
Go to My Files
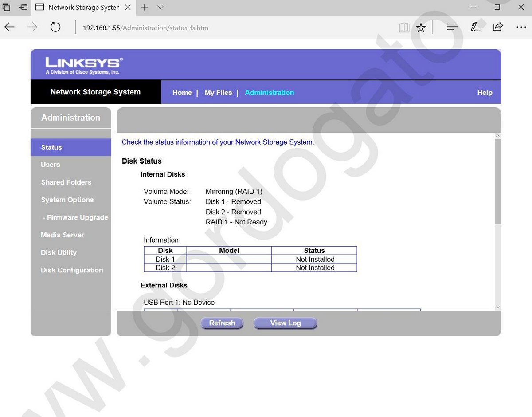click(x=218, y=93)
